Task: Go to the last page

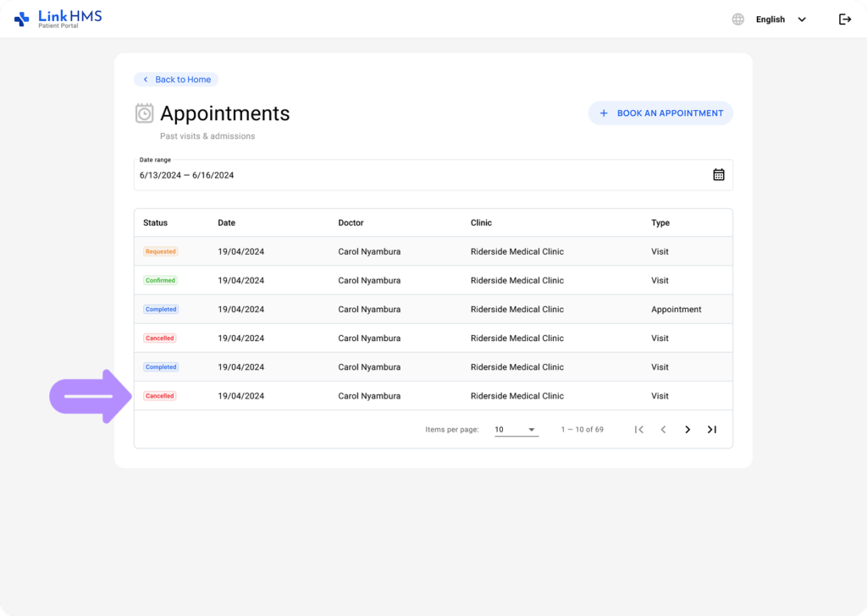Action: click(711, 429)
